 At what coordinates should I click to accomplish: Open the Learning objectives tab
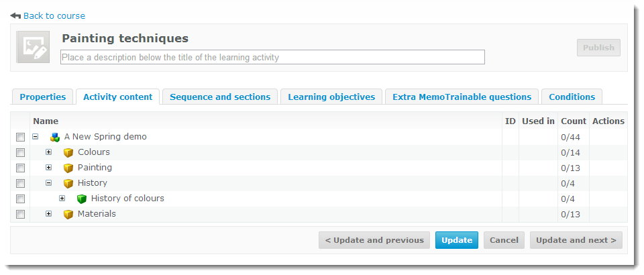pyautogui.click(x=331, y=97)
